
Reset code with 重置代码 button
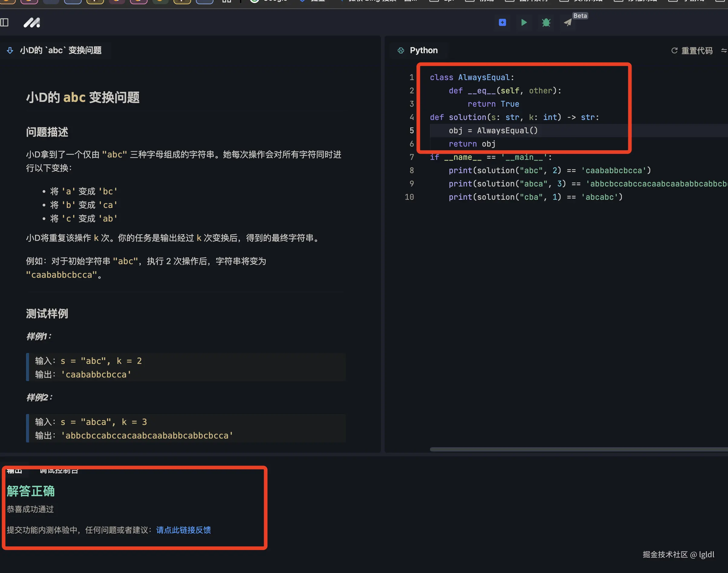coord(692,51)
